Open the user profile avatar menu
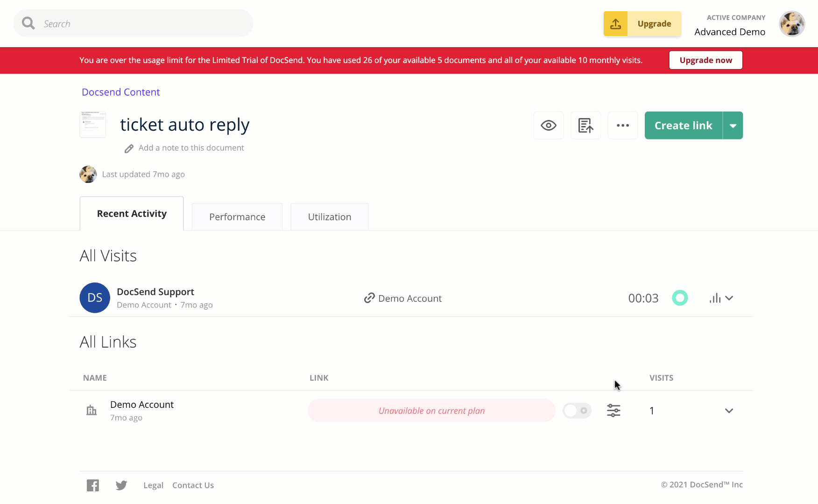818x504 pixels. click(x=792, y=24)
